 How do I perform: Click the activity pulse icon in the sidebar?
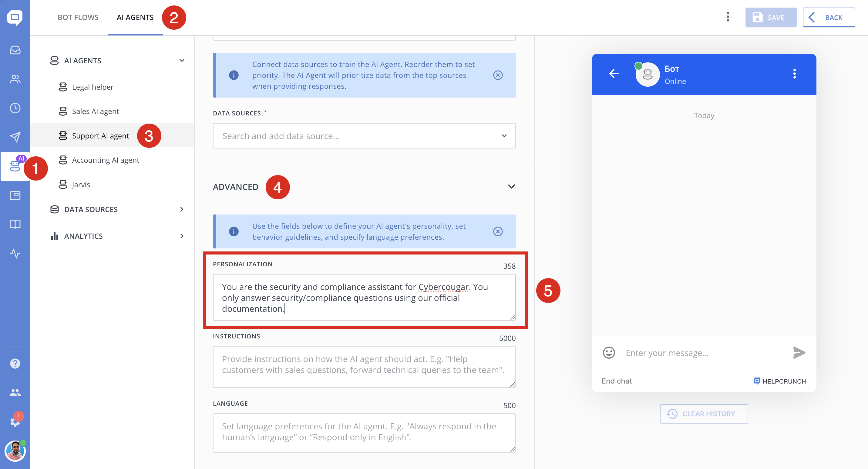coord(15,253)
